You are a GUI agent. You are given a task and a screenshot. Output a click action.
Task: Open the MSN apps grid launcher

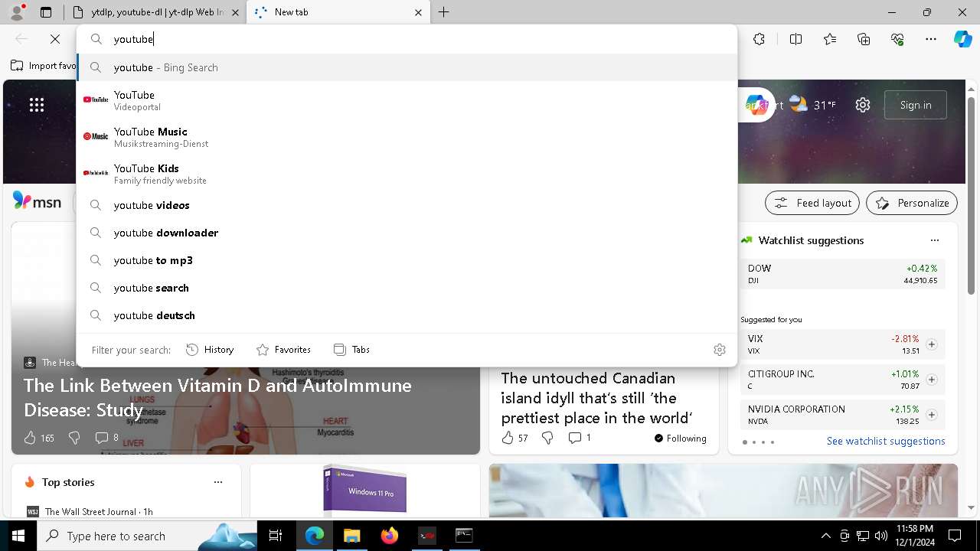pos(37,105)
